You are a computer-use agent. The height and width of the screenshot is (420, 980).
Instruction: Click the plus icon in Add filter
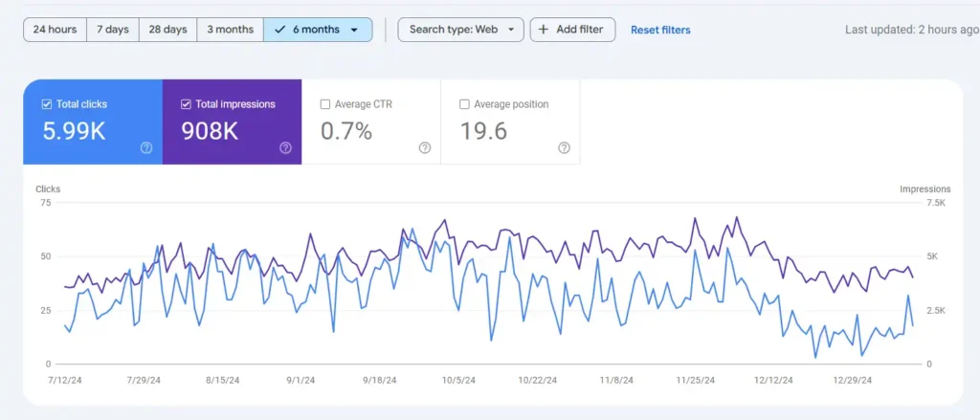click(x=544, y=30)
